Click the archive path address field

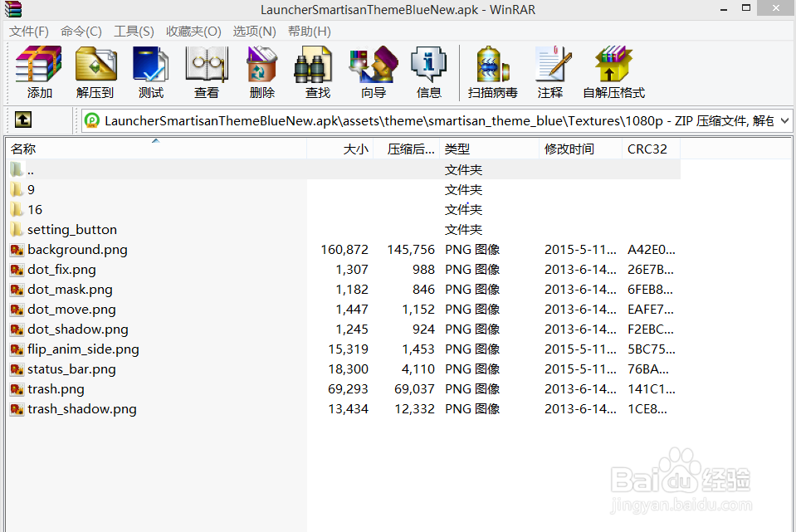(x=437, y=121)
